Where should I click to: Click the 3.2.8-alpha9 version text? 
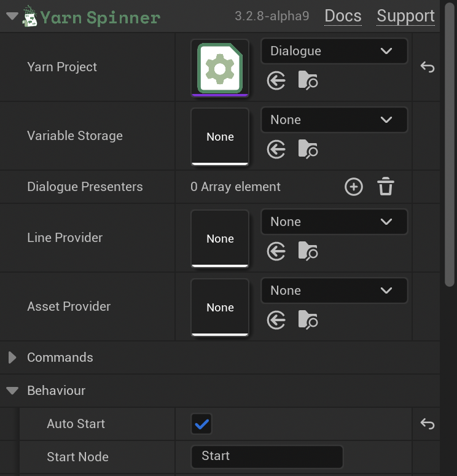(271, 16)
